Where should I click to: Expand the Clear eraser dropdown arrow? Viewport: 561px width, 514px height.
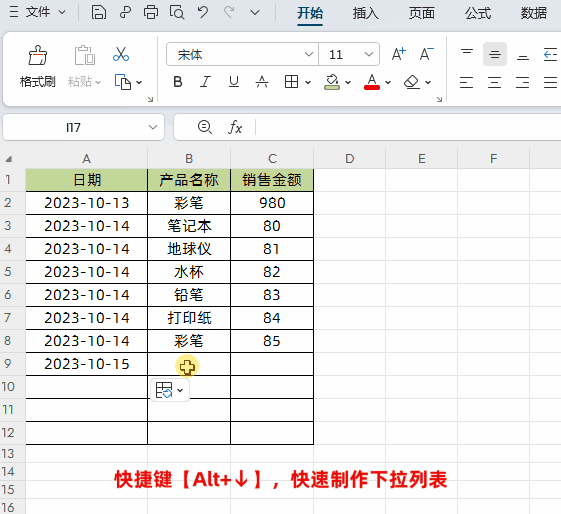coord(428,83)
